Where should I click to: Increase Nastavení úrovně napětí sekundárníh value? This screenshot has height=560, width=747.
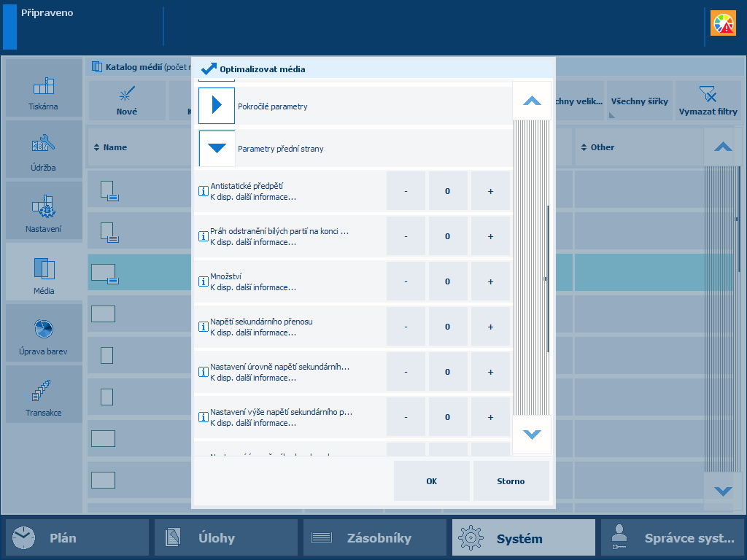(x=490, y=372)
